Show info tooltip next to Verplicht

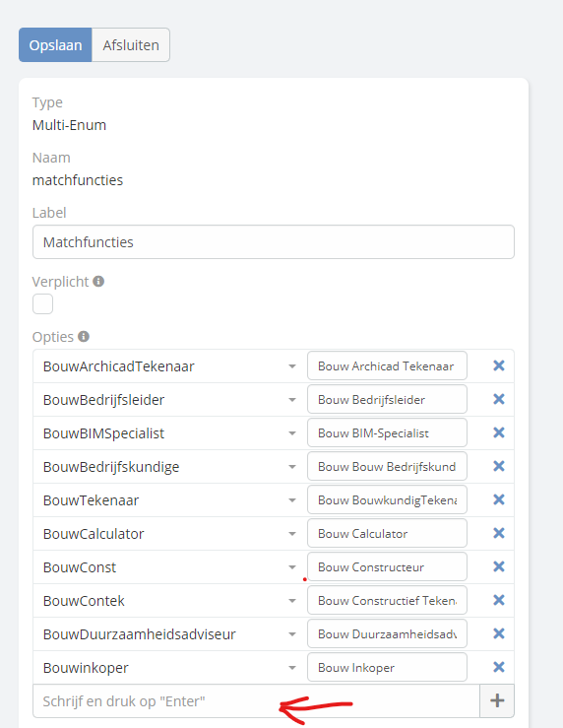click(98, 282)
